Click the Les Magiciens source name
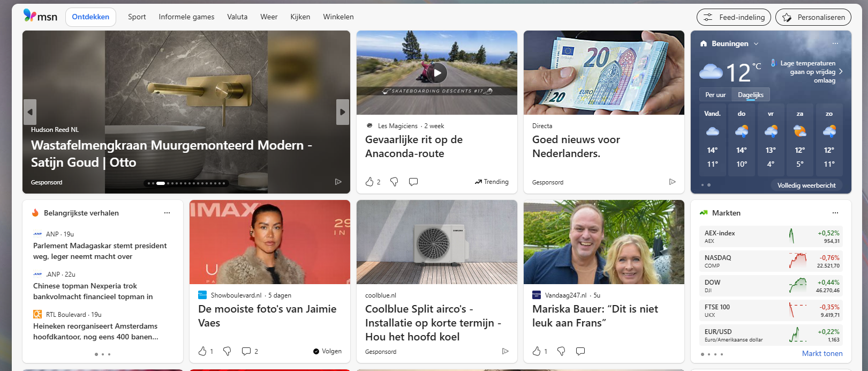 click(397, 126)
